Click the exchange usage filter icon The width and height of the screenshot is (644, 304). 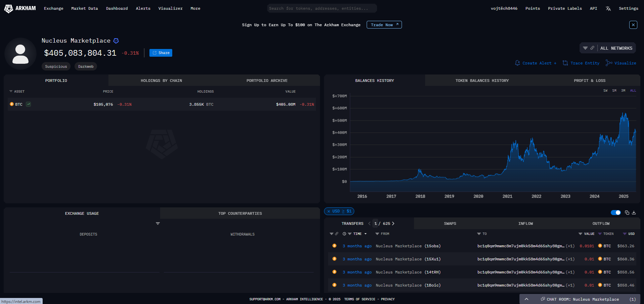[x=158, y=223]
